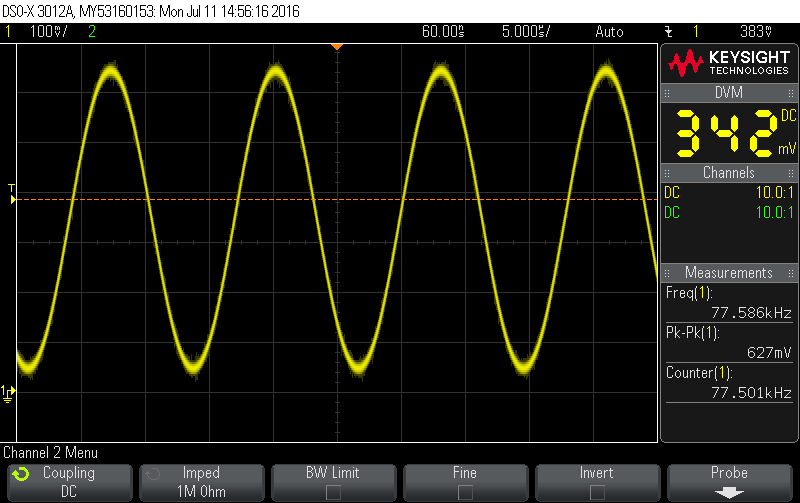Click the Measurements panel left grip icon
This screenshot has width=800, height=503.
[667, 273]
